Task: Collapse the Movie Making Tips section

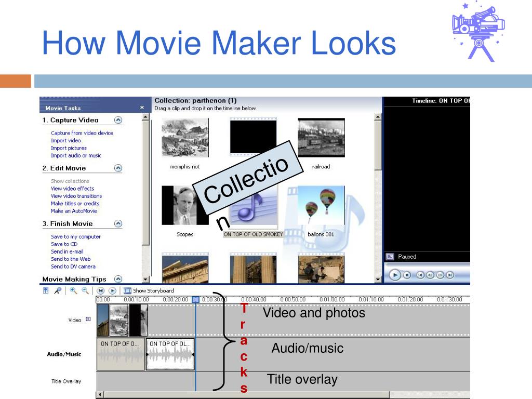Action: tap(118, 279)
